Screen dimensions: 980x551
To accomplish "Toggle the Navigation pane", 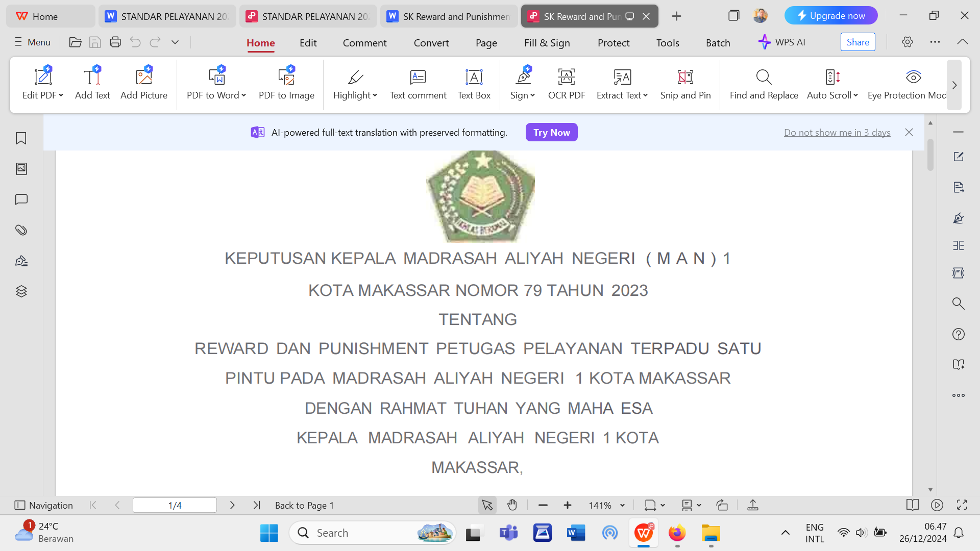I will (x=44, y=505).
